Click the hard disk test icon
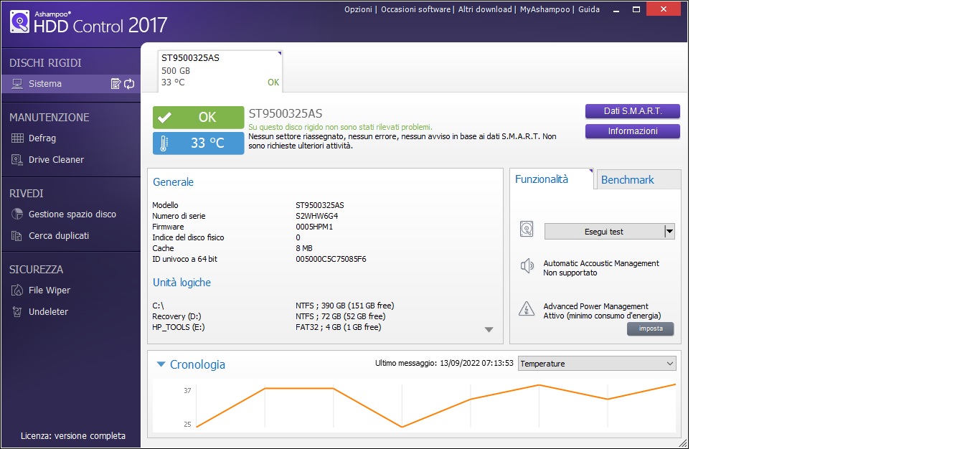The height and width of the screenshot is (449, 980). (x=527, y=230)
